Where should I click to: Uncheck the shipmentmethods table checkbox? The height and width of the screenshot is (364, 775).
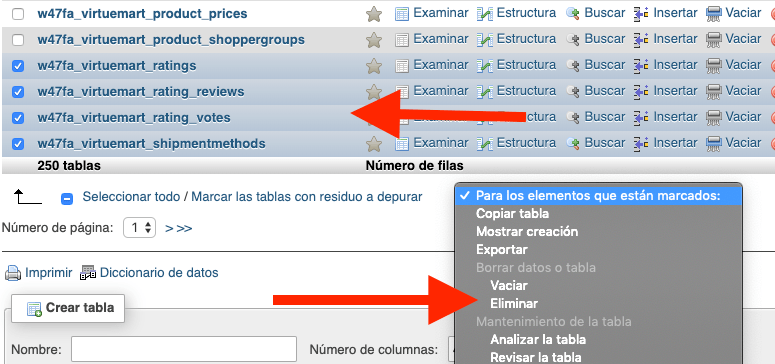click(18, 144)
